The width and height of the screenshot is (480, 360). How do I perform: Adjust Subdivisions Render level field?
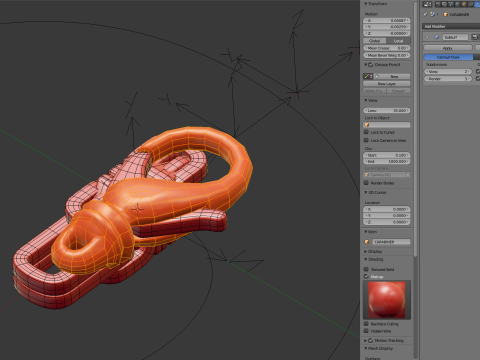tap(448, 79)
